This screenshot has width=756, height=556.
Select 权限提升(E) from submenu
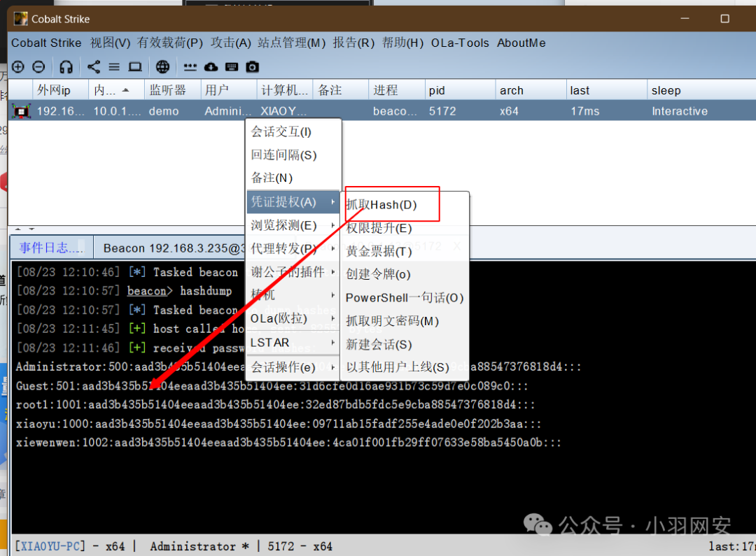click(x=405, y=228)
